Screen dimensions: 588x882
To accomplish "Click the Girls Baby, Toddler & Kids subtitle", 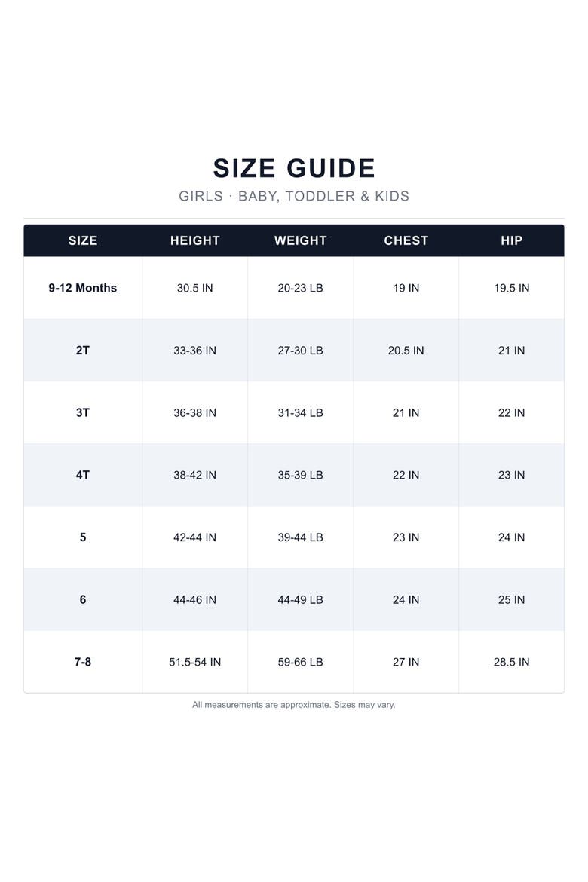I will click(x=294, y=196).
